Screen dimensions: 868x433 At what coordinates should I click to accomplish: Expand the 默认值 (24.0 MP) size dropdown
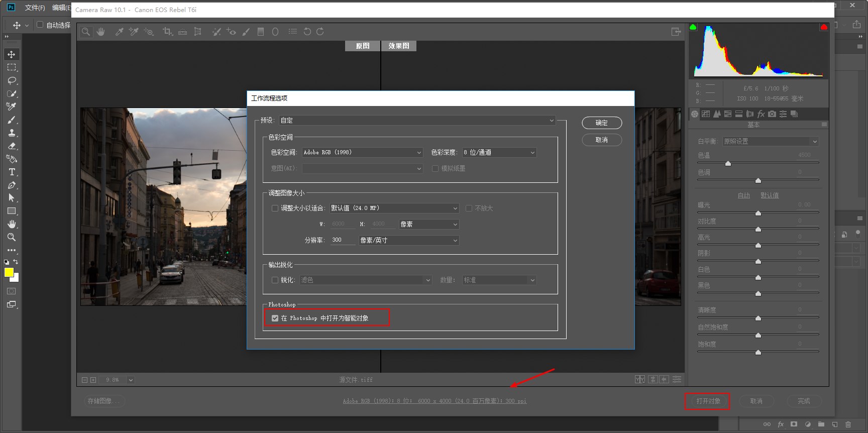pyautogui.click(x=394, y=208)
